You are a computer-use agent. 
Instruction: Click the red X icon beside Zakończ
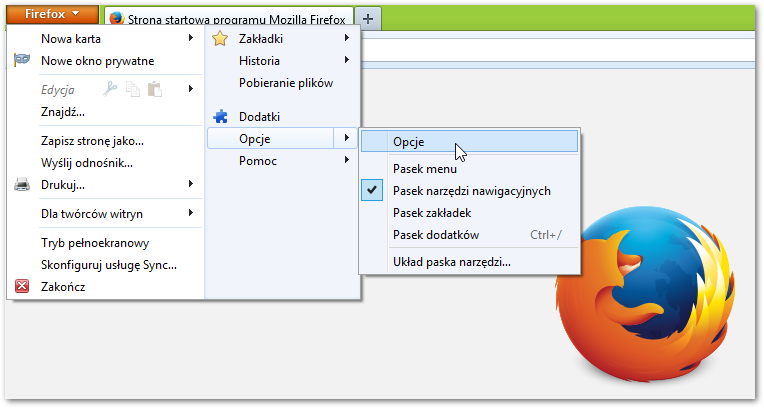(22, 286)
